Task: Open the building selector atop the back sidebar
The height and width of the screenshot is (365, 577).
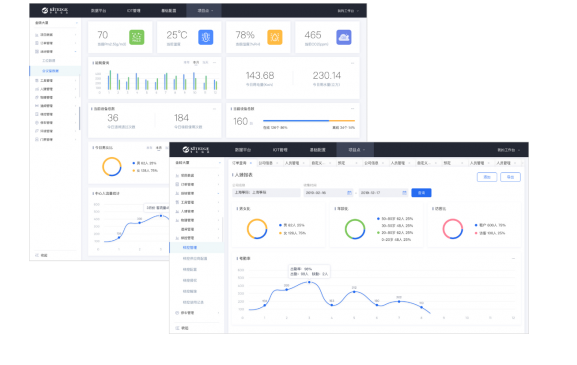Action: pos(56,23)
